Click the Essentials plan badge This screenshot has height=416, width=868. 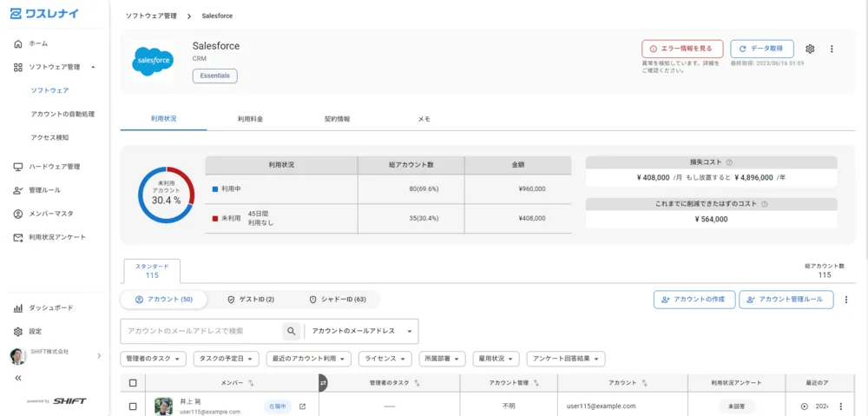[x=214, y=76]
